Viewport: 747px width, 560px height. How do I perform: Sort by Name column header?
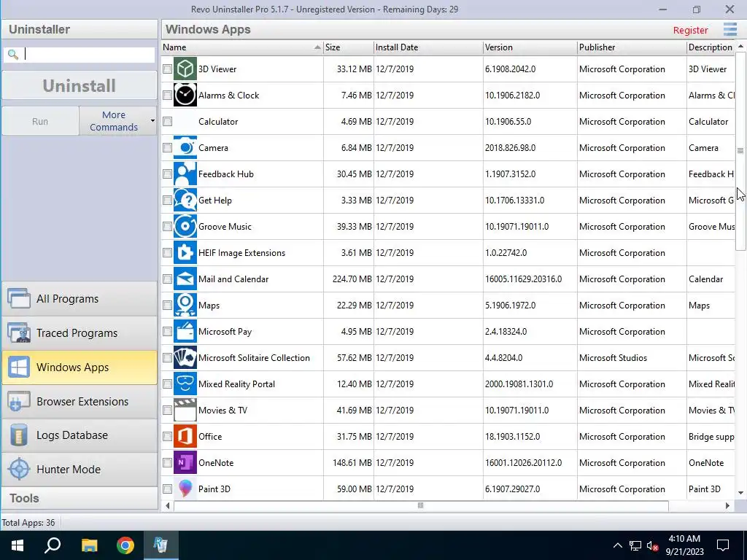pyautogui.click(x=241, y=47)
